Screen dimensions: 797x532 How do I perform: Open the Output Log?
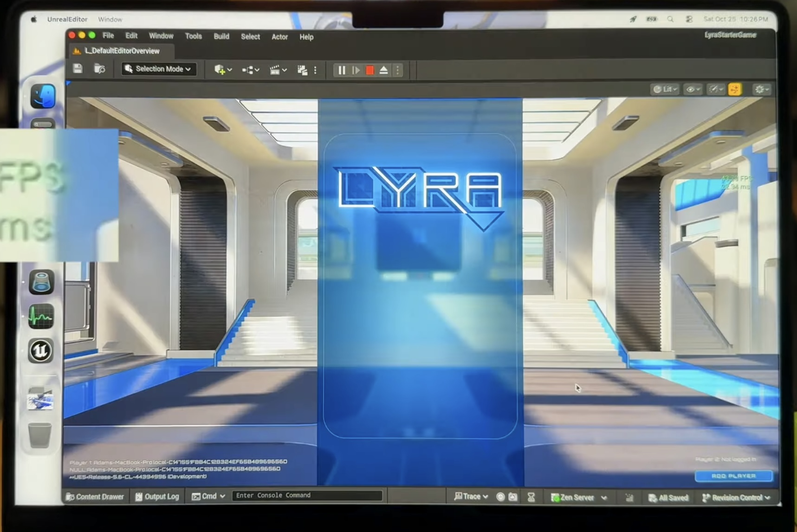pyautogui.click(x=157, y=497)
